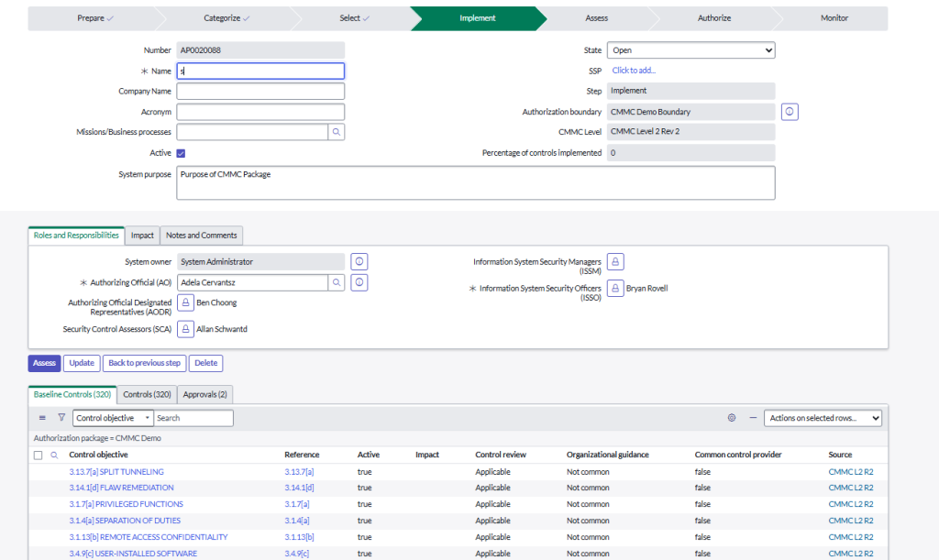Switch to the Impact tab
The width and height of the screenshot is (939, 560).
point(142,236)
